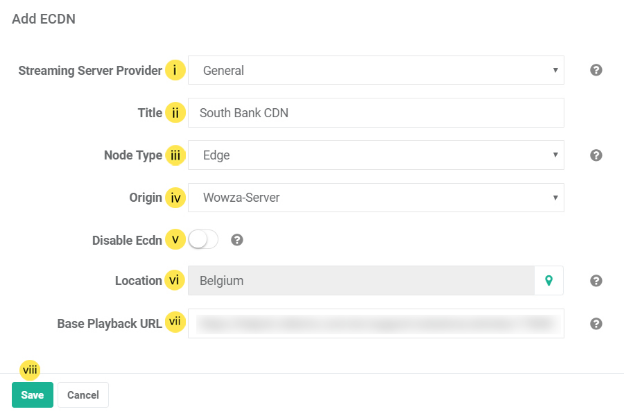Image resolution: width=624 pixels, height=416 pixels.
Task: Click help icon beside Streaming Server Provider
Action: tap(596, 71)
